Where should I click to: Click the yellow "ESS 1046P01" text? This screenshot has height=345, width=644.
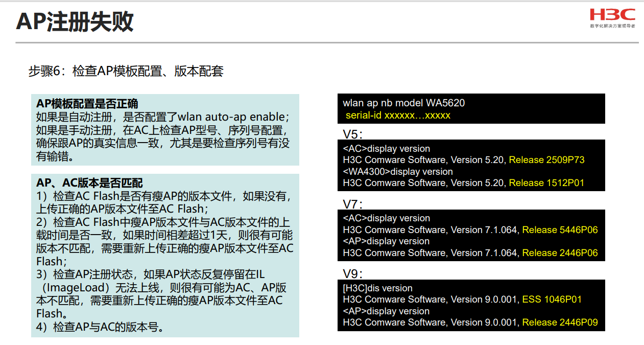coord(552,300)
